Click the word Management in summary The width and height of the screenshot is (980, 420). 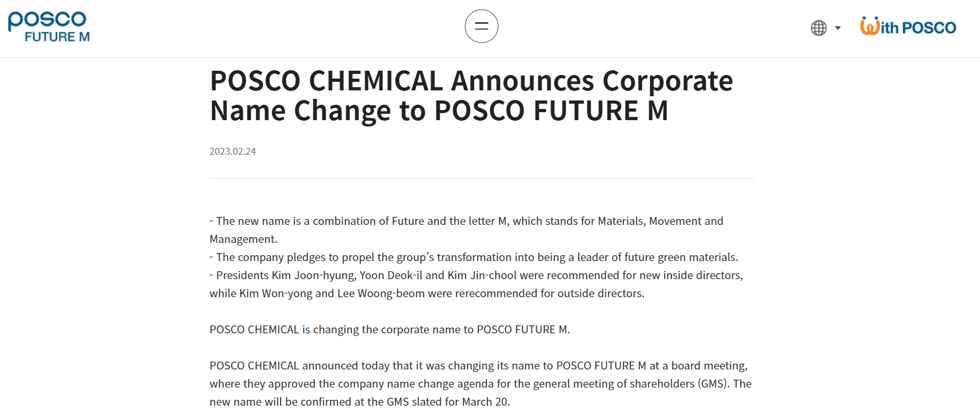pos(243,239)
